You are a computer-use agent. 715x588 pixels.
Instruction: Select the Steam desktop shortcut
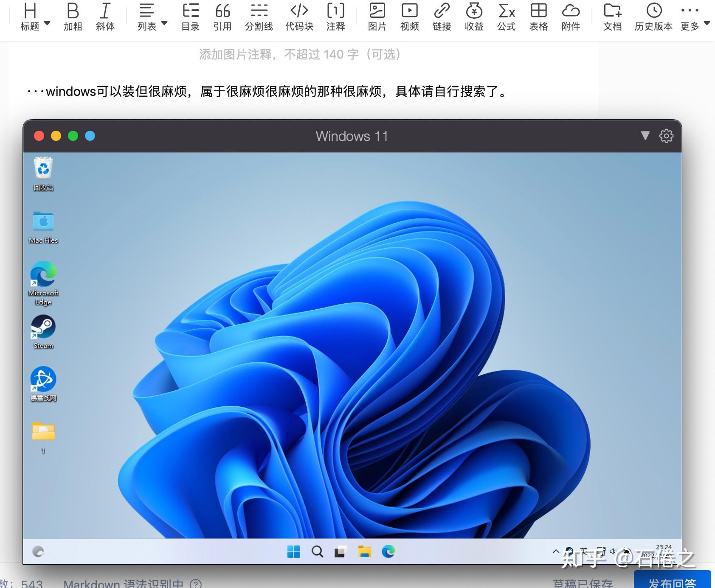[x=43, y=332]
